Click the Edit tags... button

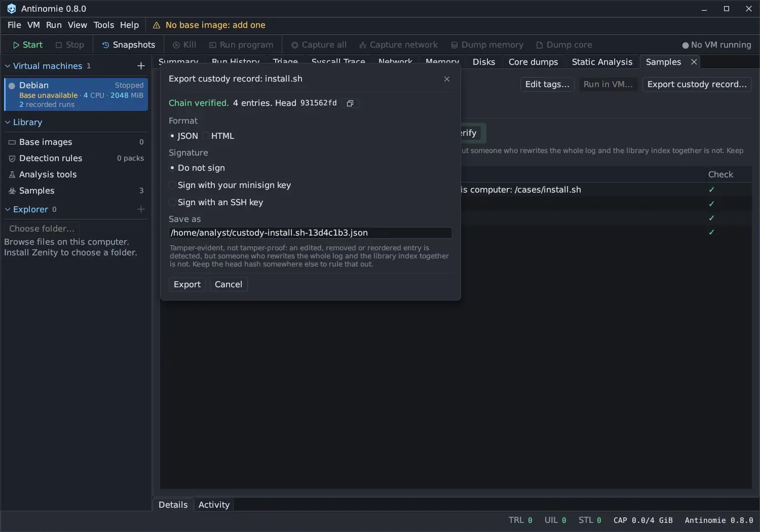point(547,85)
